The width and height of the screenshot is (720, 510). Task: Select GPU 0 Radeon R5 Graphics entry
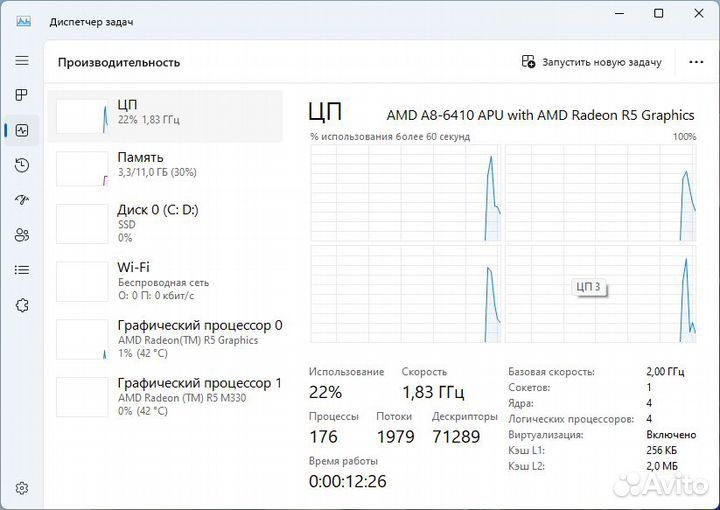point(165,339)
